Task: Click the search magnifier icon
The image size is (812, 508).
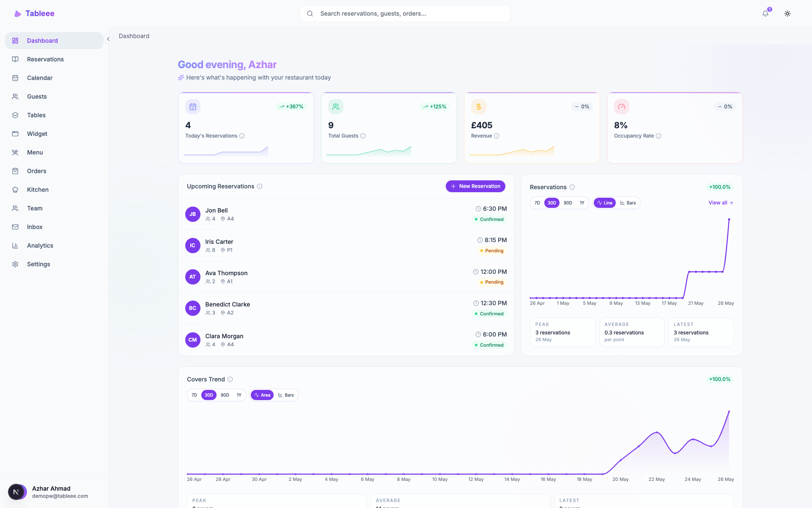Action: click(310, 14)
